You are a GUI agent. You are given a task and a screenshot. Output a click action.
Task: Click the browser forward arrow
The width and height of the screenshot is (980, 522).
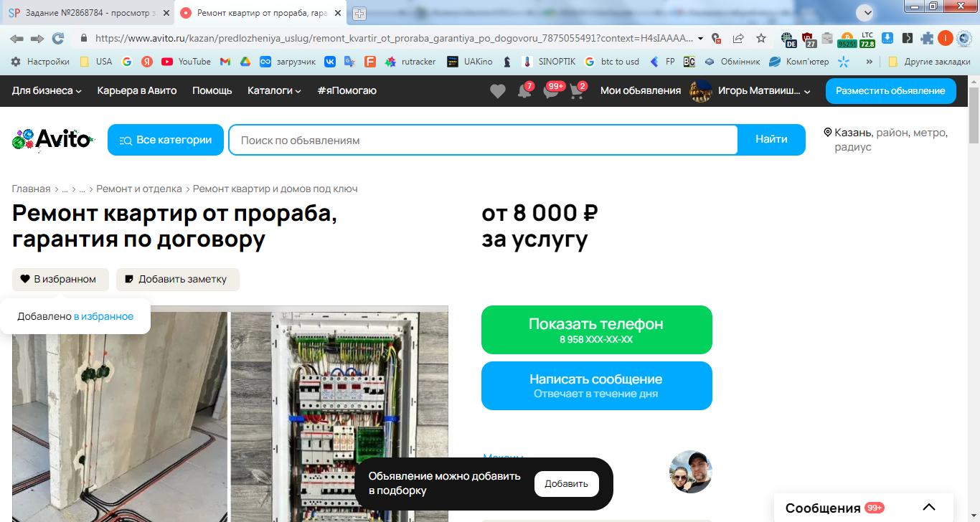(x=37, y=38)
